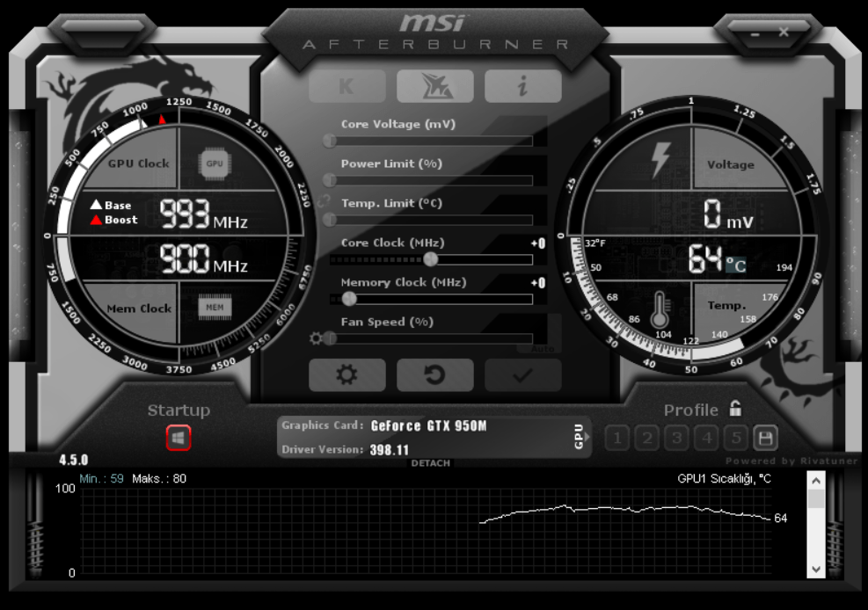Screen dimensions: 868x610
Task: Click the OC Scanner jet icon button
Action: [x=435, y=86]
